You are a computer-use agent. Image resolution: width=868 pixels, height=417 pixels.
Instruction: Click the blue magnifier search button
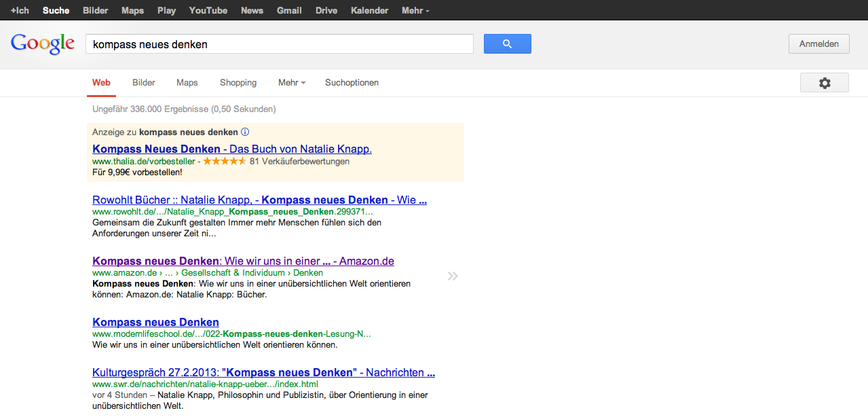click(507, 44)
